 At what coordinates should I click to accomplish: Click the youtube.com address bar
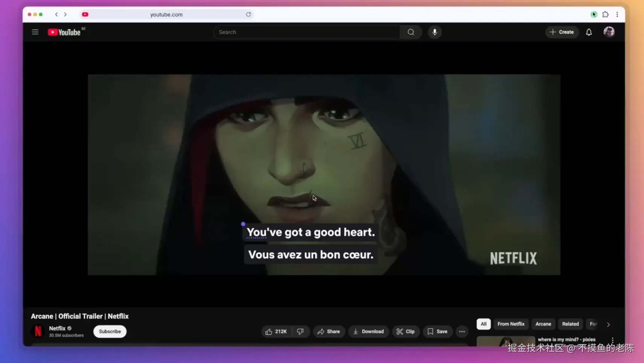coord(166,14)
